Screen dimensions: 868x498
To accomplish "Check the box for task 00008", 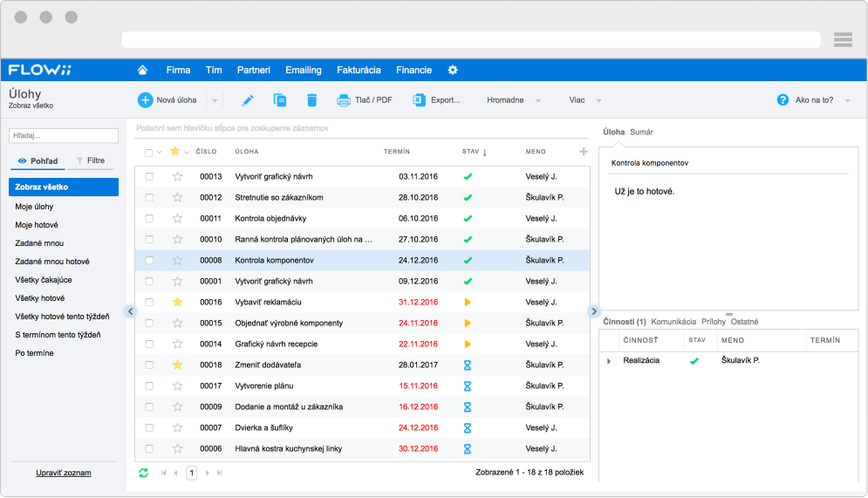I will [149, 260].
